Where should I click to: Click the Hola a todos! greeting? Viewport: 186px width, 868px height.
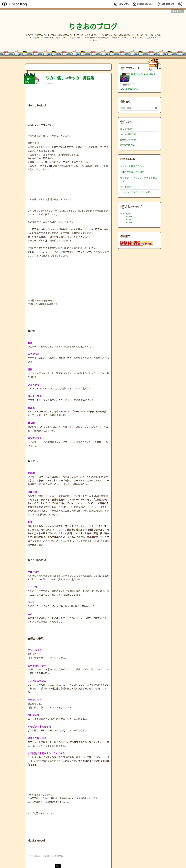tap(37, 105)
